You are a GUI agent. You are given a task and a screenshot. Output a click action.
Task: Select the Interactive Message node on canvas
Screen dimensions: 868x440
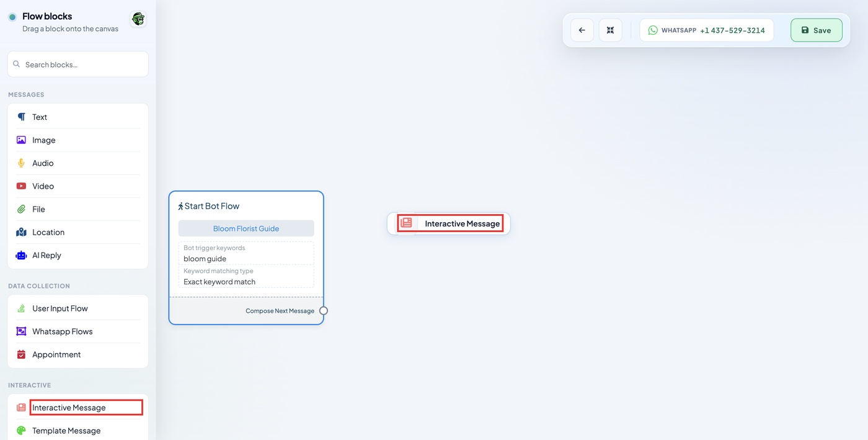click(x=449, y=223)
